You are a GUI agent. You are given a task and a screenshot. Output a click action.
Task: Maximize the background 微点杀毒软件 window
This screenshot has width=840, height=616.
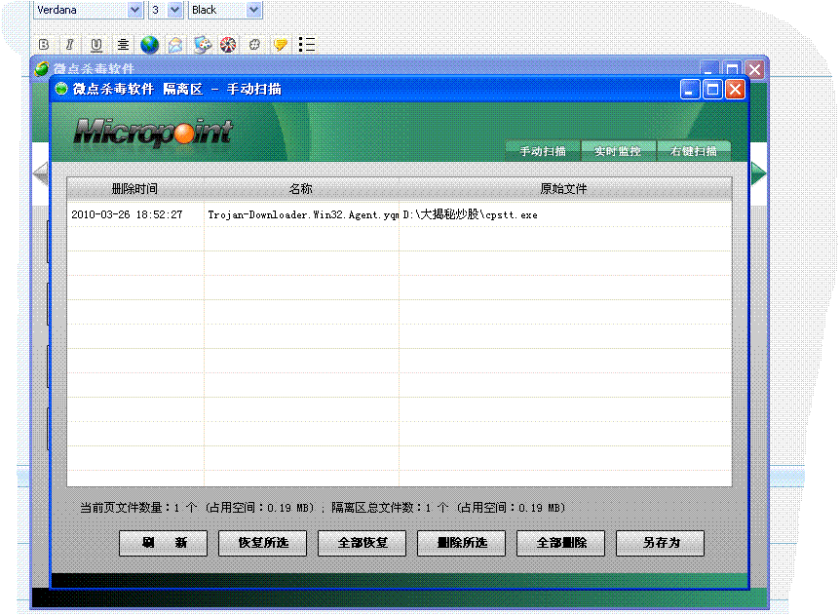pyautogui.click(x=732, y=68)
